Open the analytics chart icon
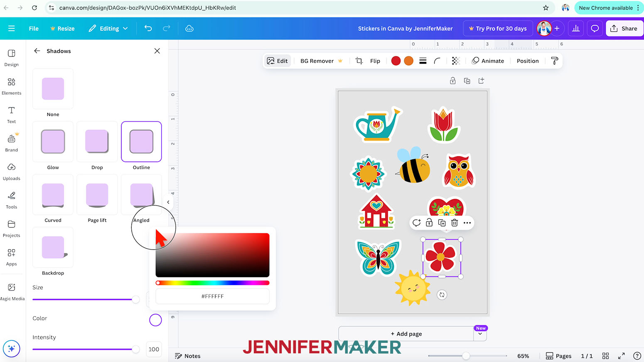The height and width of the screenshot is (362, 644). [576, 28]
